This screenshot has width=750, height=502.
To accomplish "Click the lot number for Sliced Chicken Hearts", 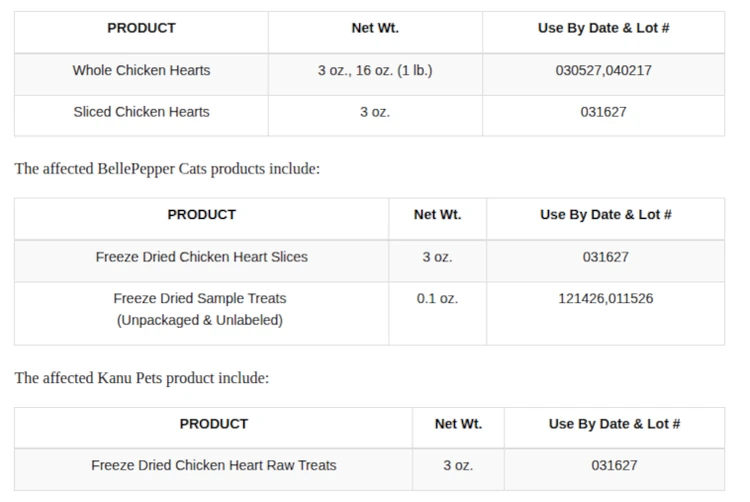I will pyautogui.click(x=603, y=112).
